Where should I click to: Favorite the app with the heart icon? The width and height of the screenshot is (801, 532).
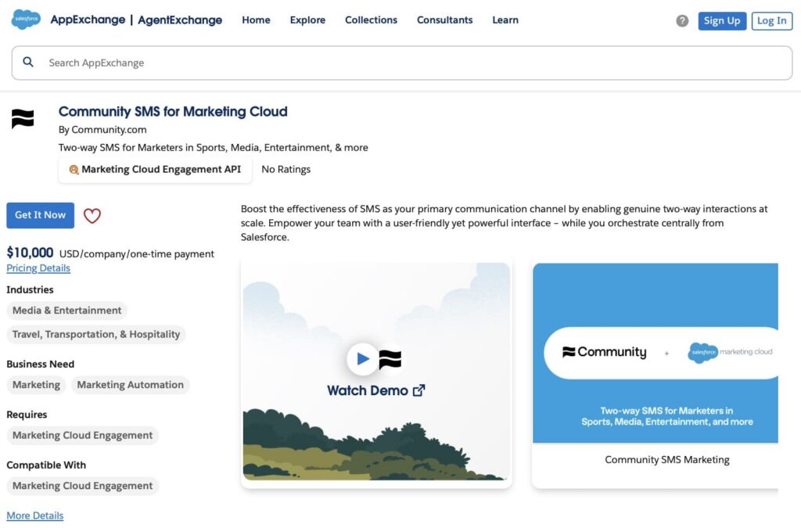pyautogui.click(x=92, y=216)
